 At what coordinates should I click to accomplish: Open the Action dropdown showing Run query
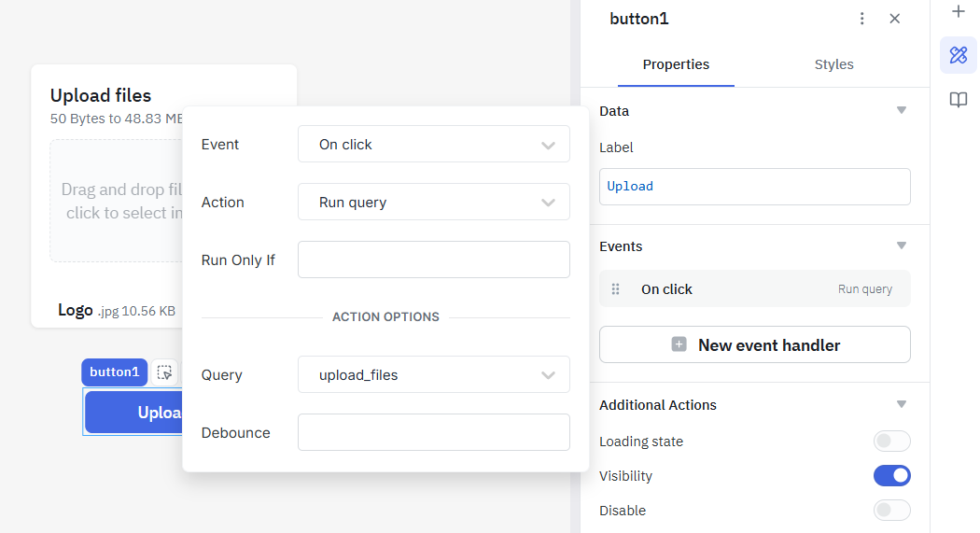[434, 202]
